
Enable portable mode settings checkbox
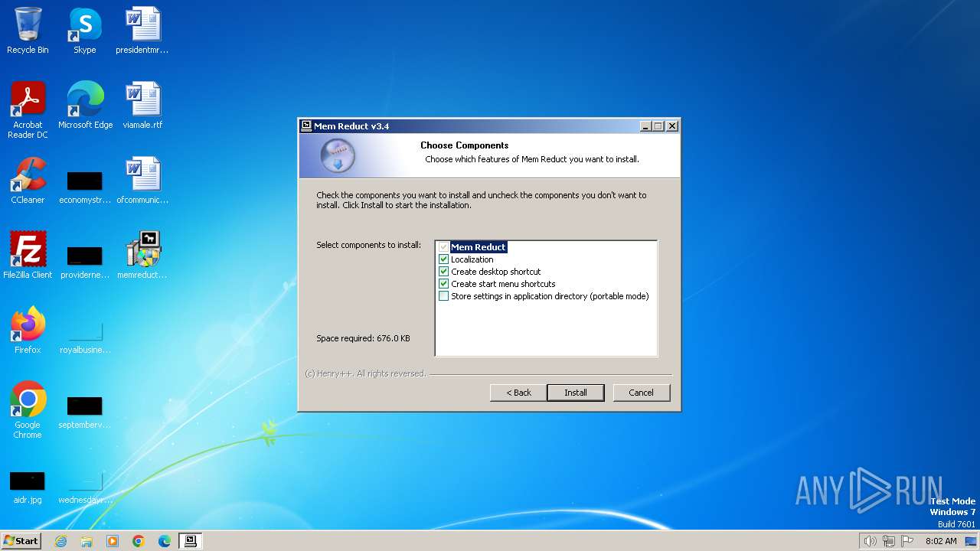click(x=443, y=296)
